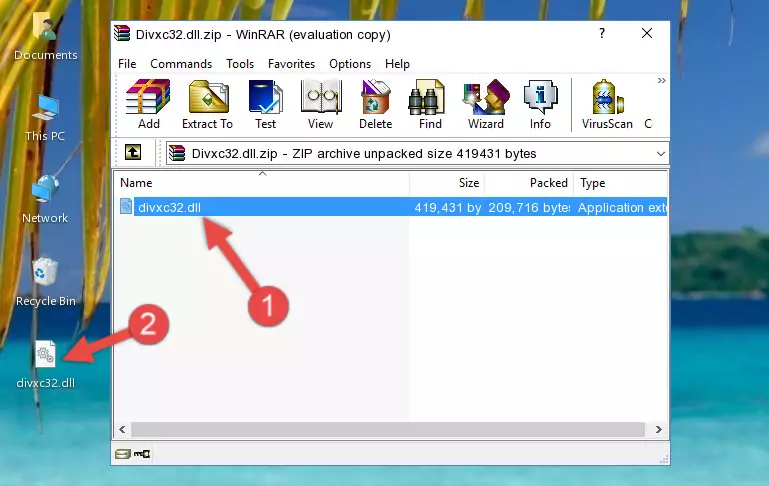
Task: Close the WinRAR window
Action: coord(647,33)
